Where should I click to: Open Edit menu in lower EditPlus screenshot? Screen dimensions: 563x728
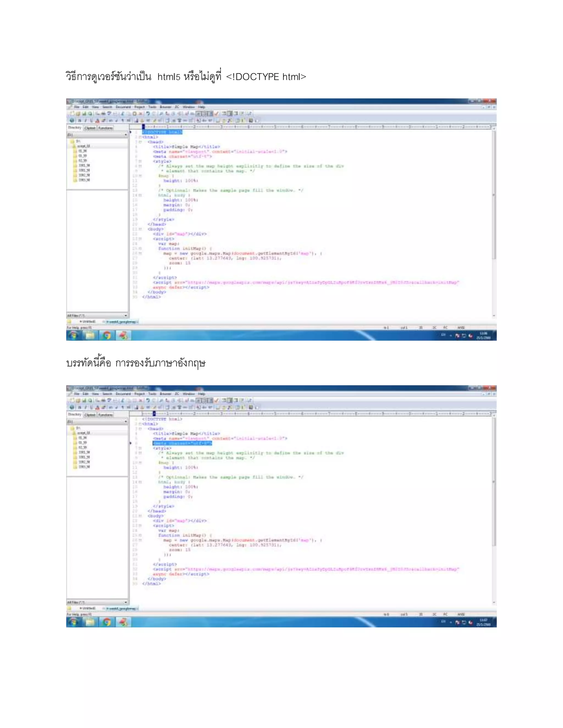coord(86,394)
